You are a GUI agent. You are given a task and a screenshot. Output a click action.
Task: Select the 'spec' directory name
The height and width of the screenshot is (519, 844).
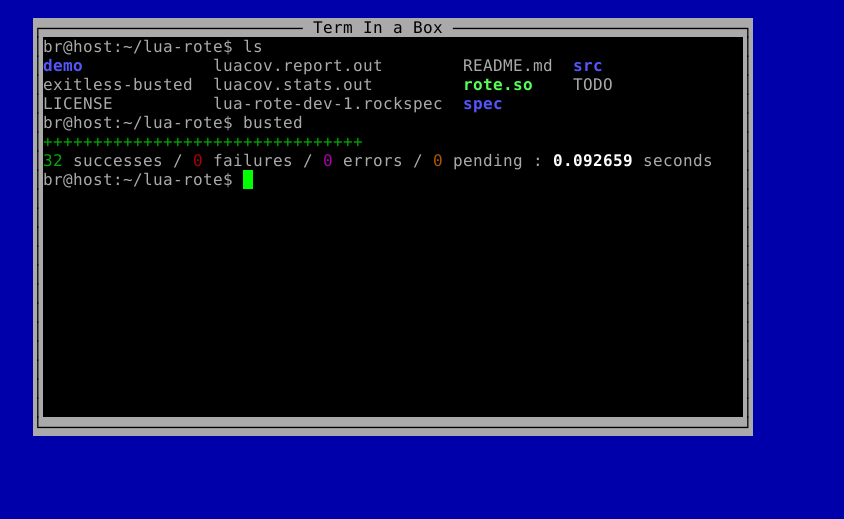tap(482, 103)
